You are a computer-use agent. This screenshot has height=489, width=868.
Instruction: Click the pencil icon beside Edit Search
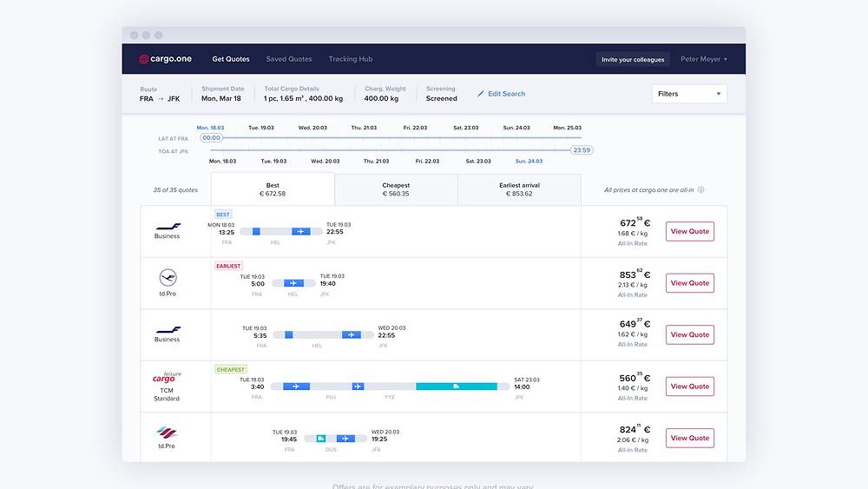point(481,94)
